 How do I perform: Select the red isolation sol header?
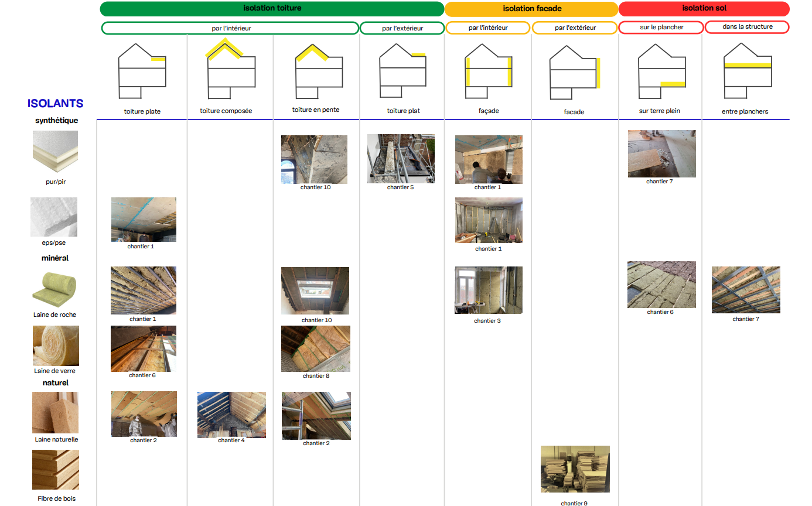coord(704,9)
